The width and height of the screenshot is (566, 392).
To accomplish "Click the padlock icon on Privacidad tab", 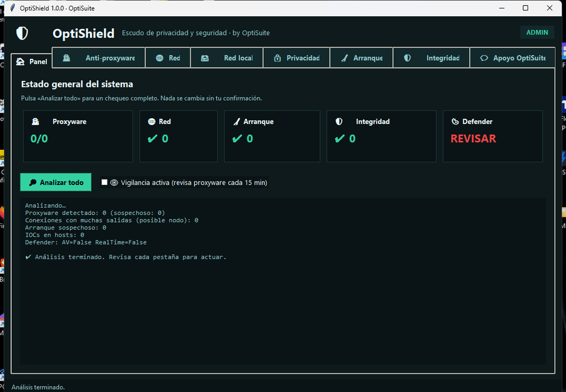I will coord(277,58).
